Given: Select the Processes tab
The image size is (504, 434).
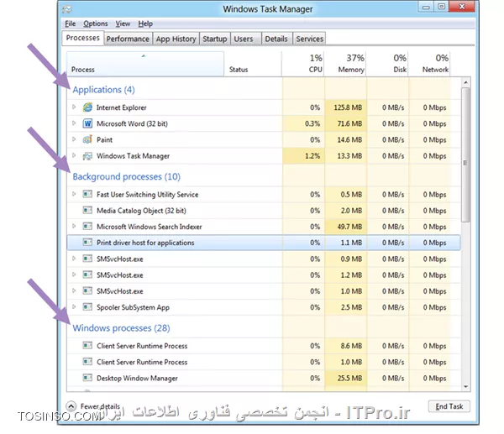Looking at the screenshot, I should click(82, 38).
